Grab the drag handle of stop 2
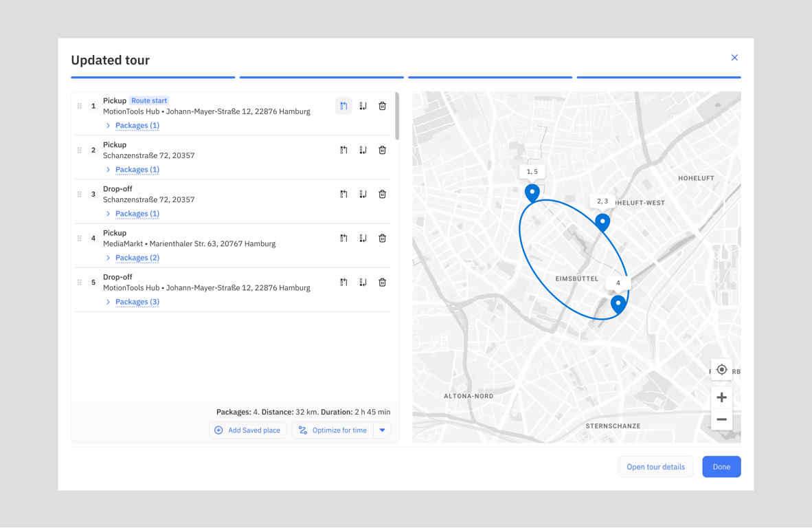The image size is (812, 528). coord(79,151)
